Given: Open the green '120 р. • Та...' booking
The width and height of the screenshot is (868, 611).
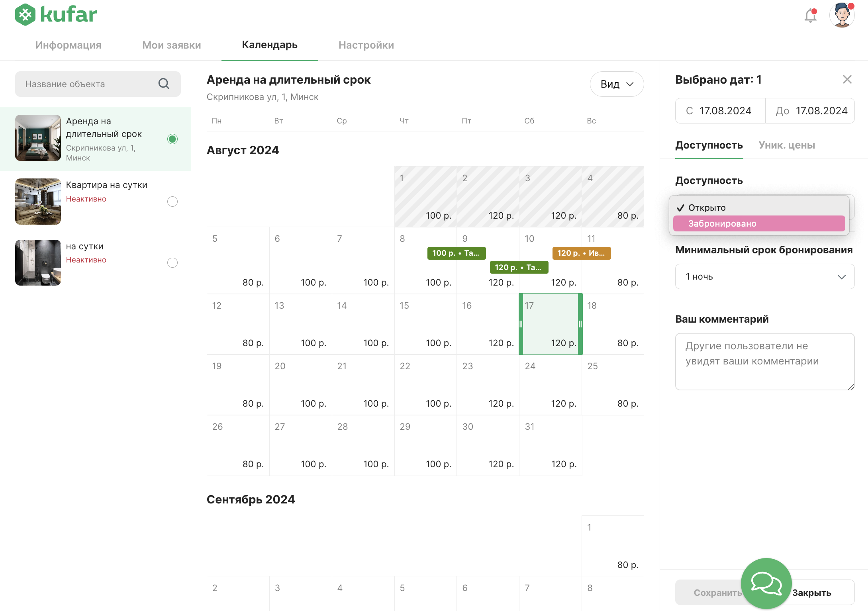Looking at the screenshot, I should click(x=519, y=267).
